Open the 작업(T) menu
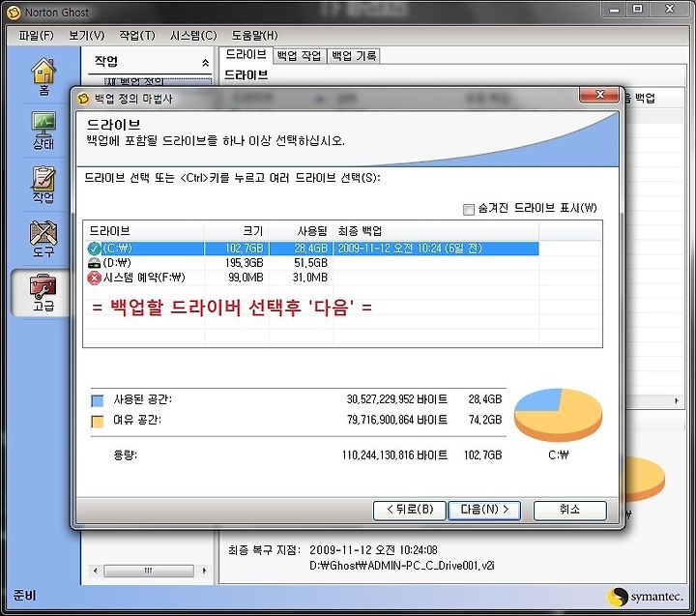Viewport: 696px width, 616px height. point(137,36)
